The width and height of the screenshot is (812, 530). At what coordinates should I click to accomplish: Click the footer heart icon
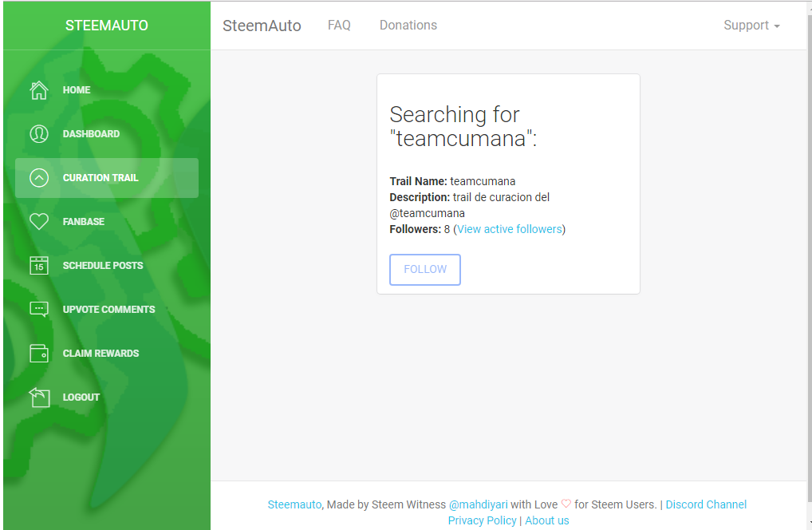pos(566,504)
